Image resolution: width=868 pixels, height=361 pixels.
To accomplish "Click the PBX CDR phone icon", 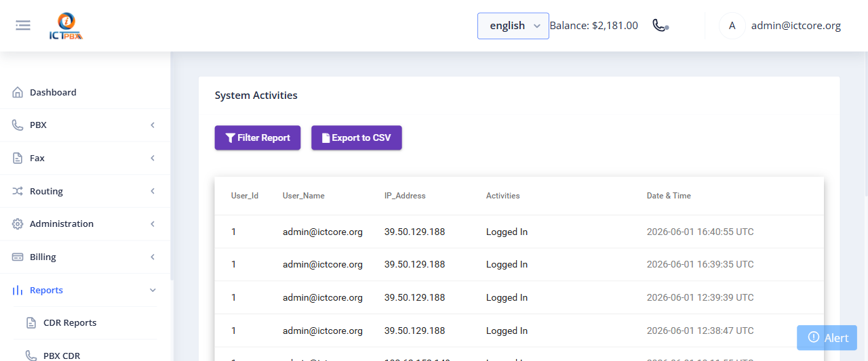I will pos(31,356).
